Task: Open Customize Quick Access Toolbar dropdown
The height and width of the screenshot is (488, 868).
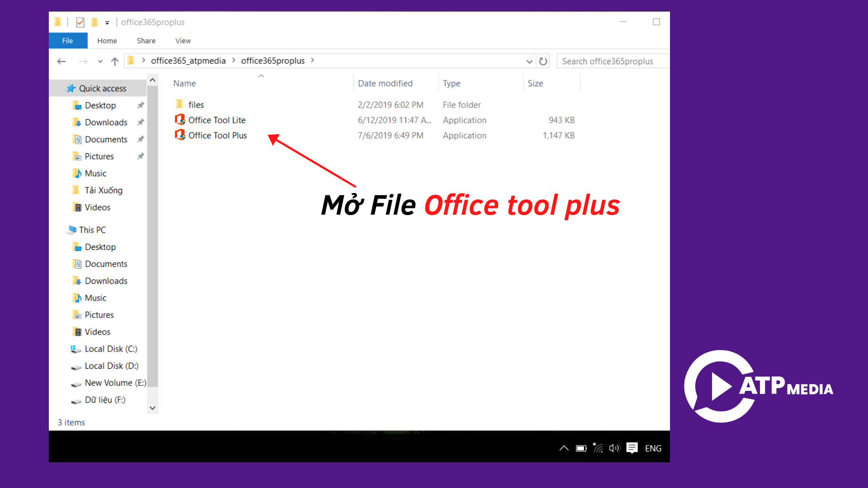Action: tap(107, 23)
